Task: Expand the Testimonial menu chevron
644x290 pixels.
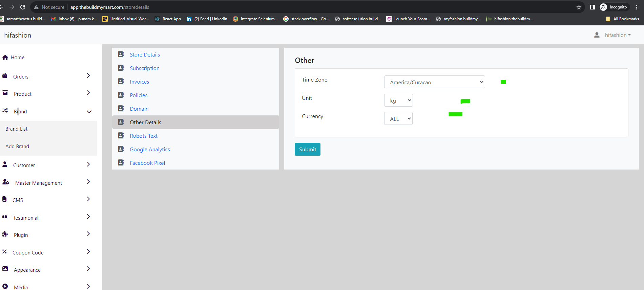Action: point(88,217)
